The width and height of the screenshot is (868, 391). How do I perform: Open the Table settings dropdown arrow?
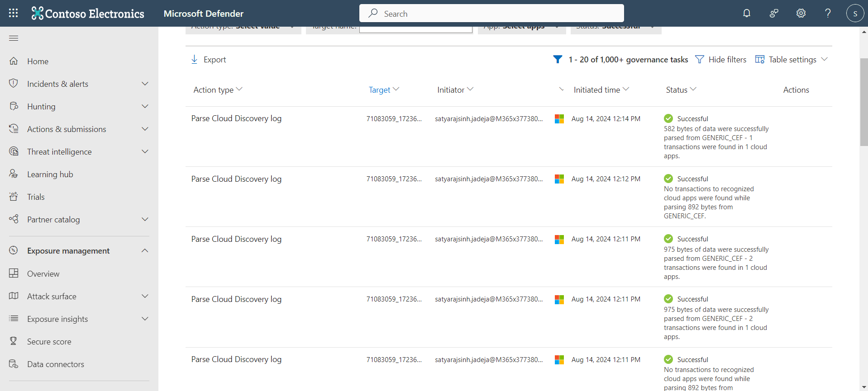click(x=825, y=59)
